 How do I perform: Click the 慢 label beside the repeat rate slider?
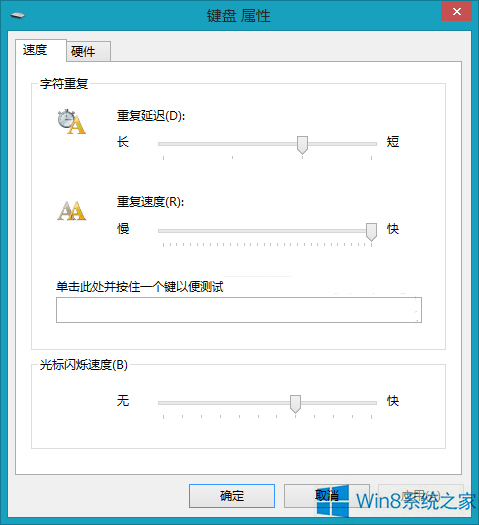pyautogui.click(x=123, y=229)
